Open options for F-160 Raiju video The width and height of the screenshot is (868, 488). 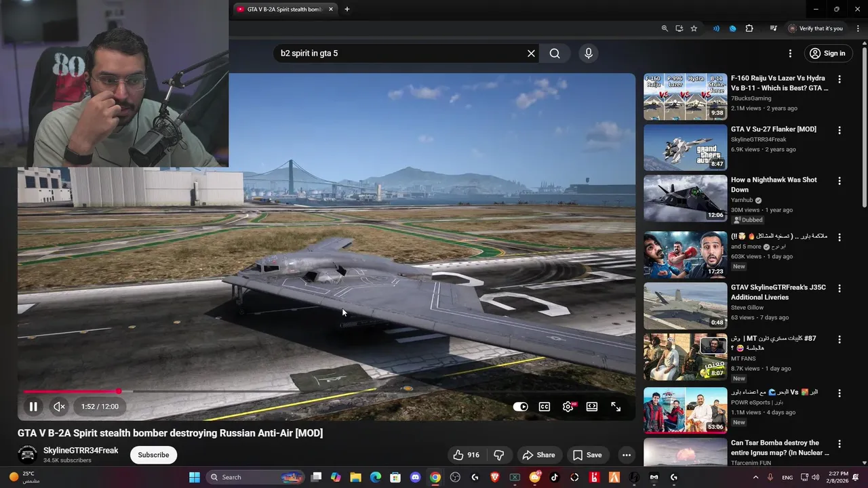tap(840, 79)
